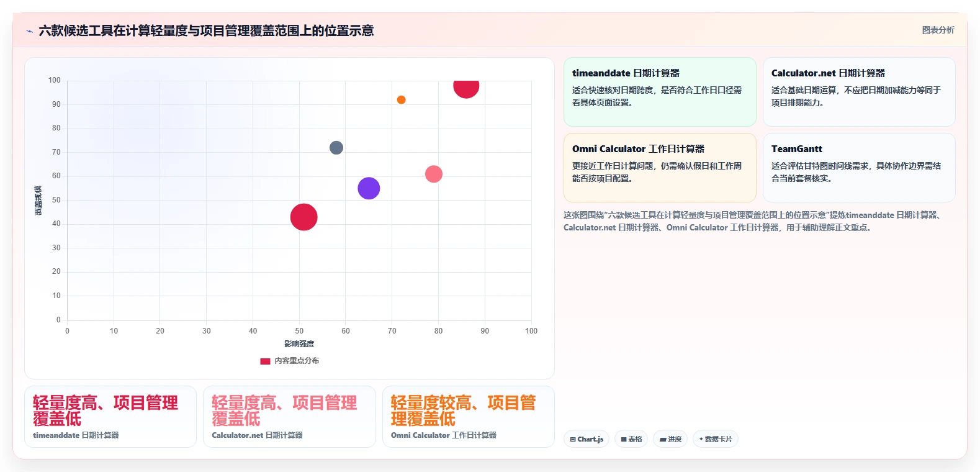This screenshot has height=472, width=980.
Task: Click the small orange bubble in the chart
Action: 401,100
